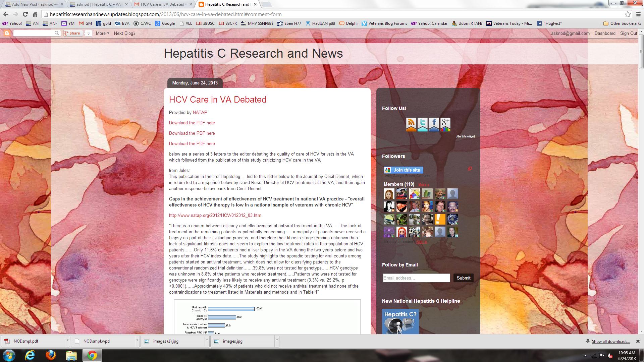Switch to HCV Care in VA Debated Gmail tab
Image resolution: width=644 pixels, height=362 pixels.
(162, 4)
